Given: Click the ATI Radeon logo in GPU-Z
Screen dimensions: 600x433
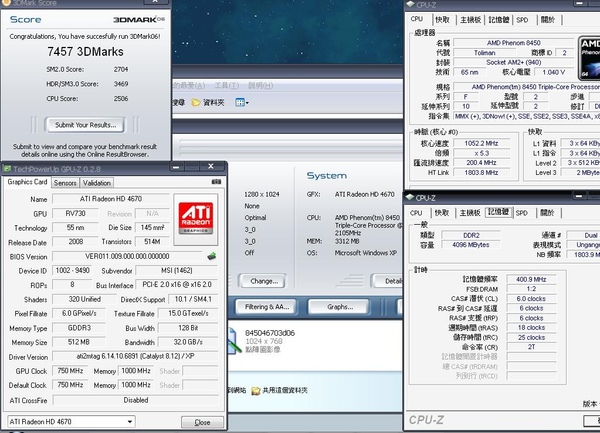Looking at the screenshot, I should (196, 219).
